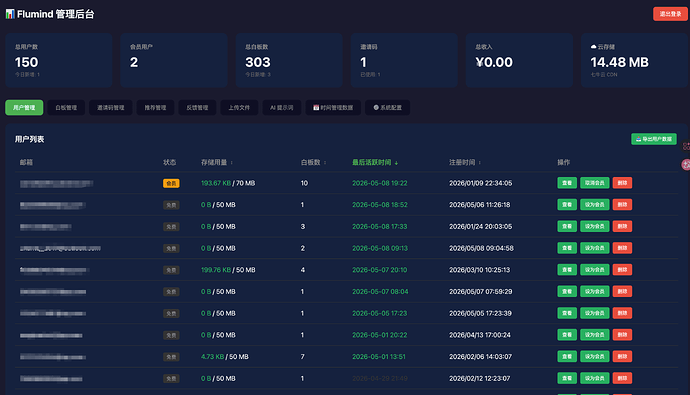Click the 4.73 KB / 50 MB storage cell
690x395 pixels.
224,356
